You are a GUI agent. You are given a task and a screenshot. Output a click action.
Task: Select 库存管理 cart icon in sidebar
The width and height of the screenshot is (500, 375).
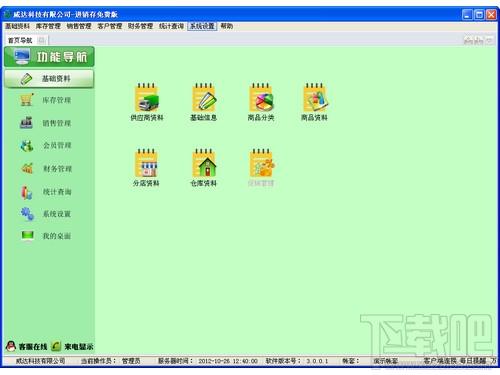click(x=26, y=100)
